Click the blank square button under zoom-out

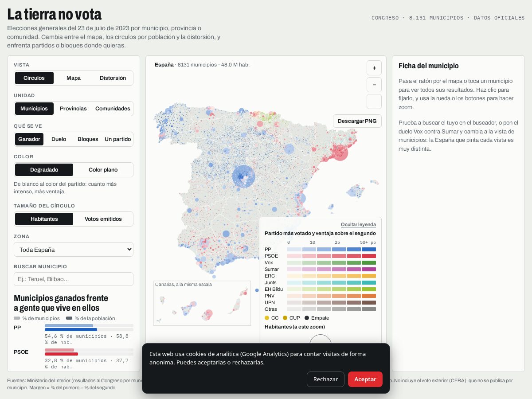pos(374,102)
